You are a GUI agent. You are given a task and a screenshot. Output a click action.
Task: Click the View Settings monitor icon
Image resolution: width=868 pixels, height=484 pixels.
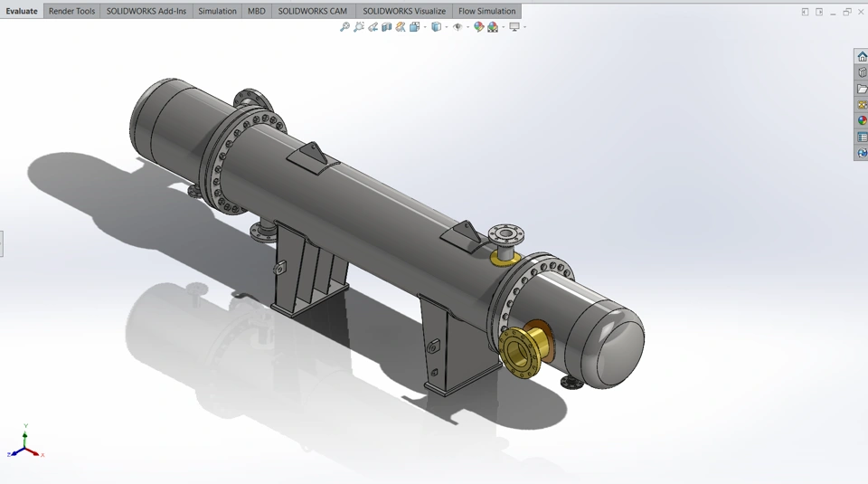click(514, 26)
